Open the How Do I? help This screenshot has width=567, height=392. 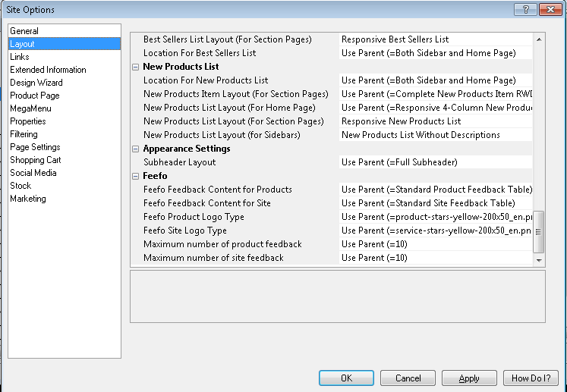click(531, 378)
